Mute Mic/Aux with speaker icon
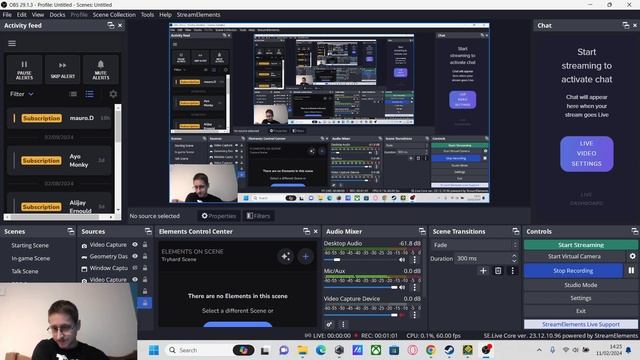The height and width of the screenshot is (360, 640). click(402, 287)
